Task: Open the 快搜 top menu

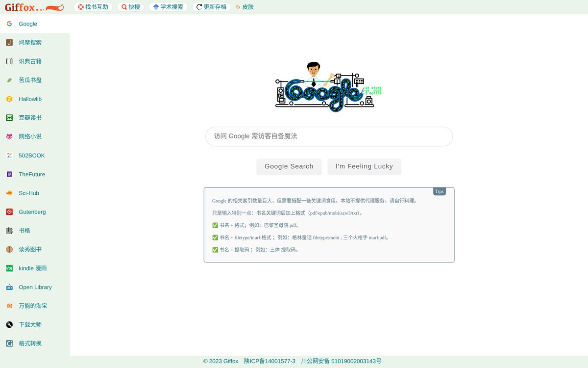Action: [x=131, y=7]
